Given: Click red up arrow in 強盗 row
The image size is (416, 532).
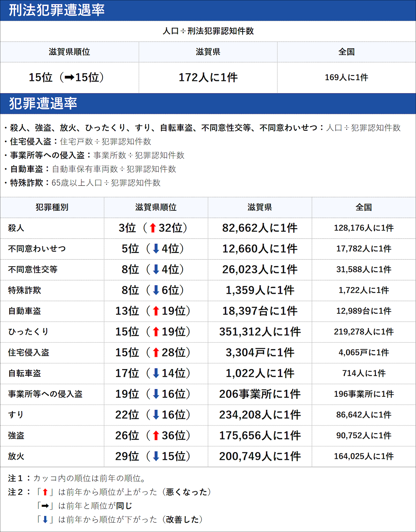Looking at the screenshot, I should pos(156,436).
